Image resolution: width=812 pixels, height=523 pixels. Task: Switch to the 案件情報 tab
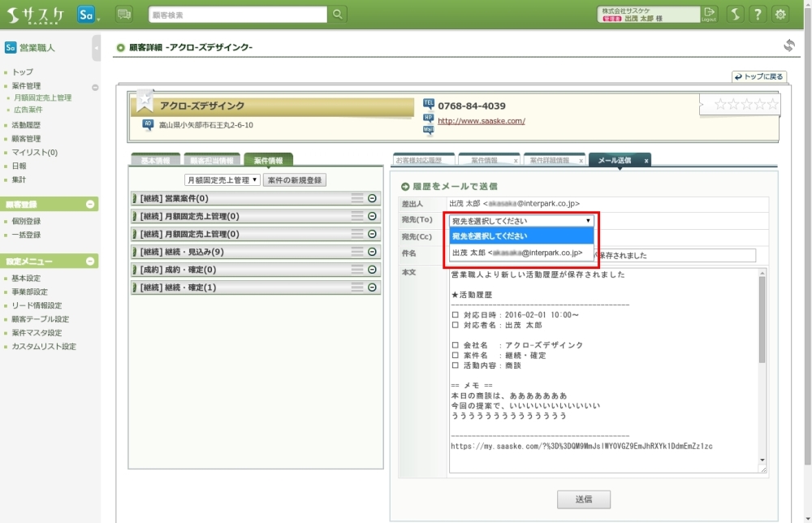click(269, 160)
